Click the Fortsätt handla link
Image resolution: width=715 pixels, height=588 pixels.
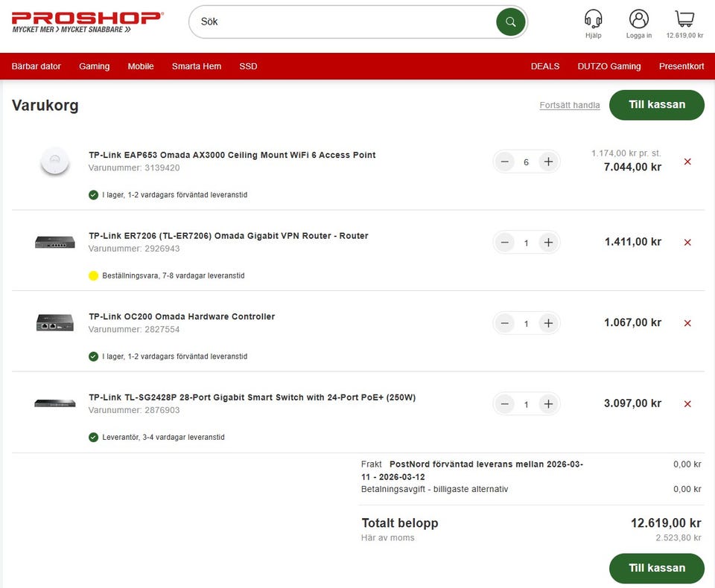[569, 105]
